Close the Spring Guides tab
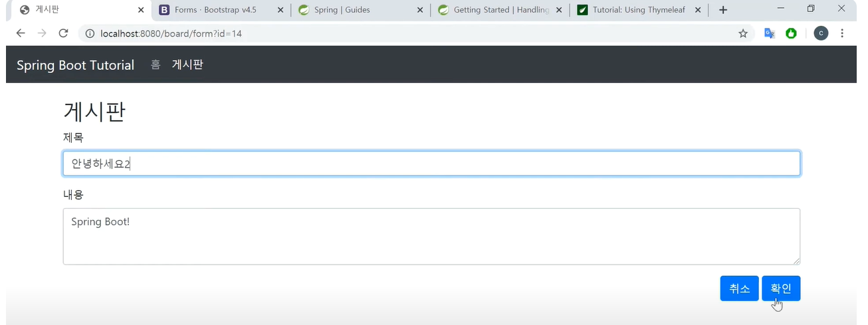The image size is (868, 325). point(419,10)
